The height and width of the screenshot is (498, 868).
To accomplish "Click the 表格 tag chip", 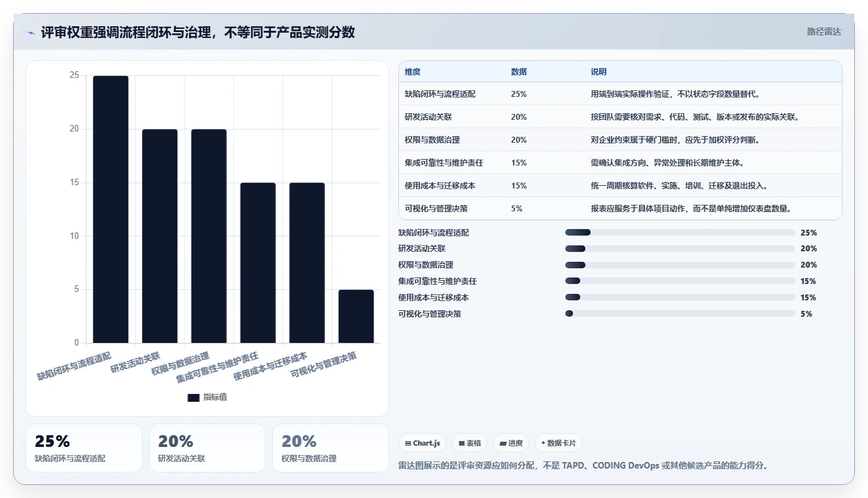I will [x=470, y=443].
